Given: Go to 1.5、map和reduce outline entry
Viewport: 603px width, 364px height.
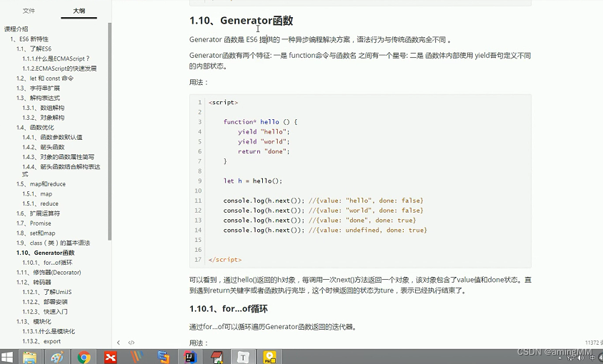Looking at the screenshot, I should pyautogui.click(x=41, y=183).
